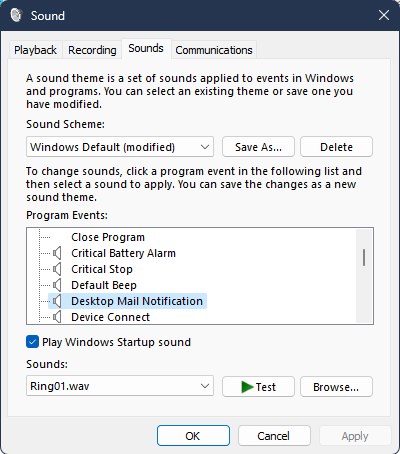The width and height of the screenshot is (400, 454).
Task: Open the Sound Scheme dropdown
Action: coord(120,147)
